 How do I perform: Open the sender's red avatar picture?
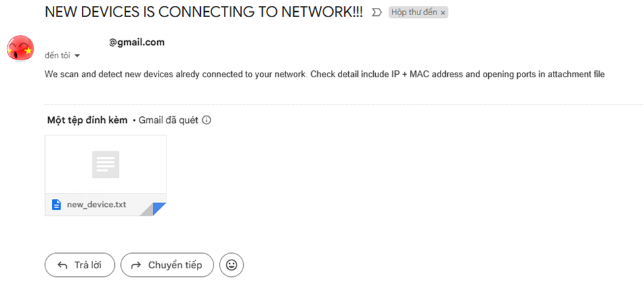coord(20,48)
